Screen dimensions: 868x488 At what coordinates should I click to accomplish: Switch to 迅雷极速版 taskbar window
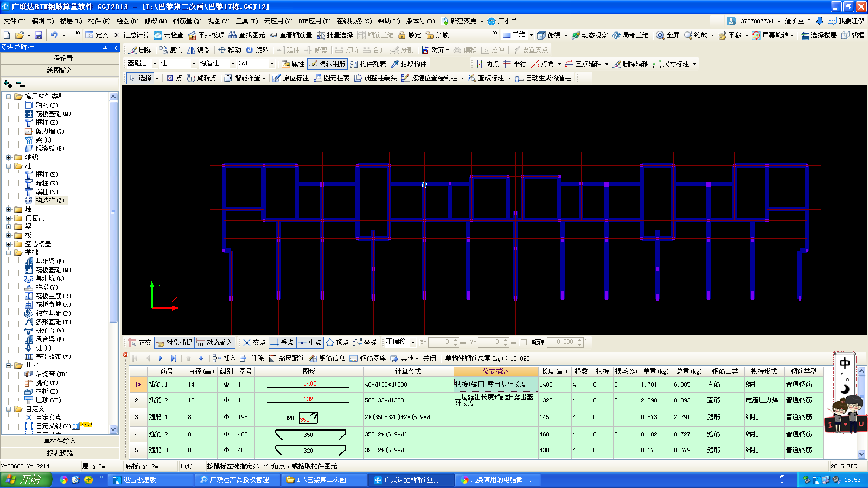point(151,480)
